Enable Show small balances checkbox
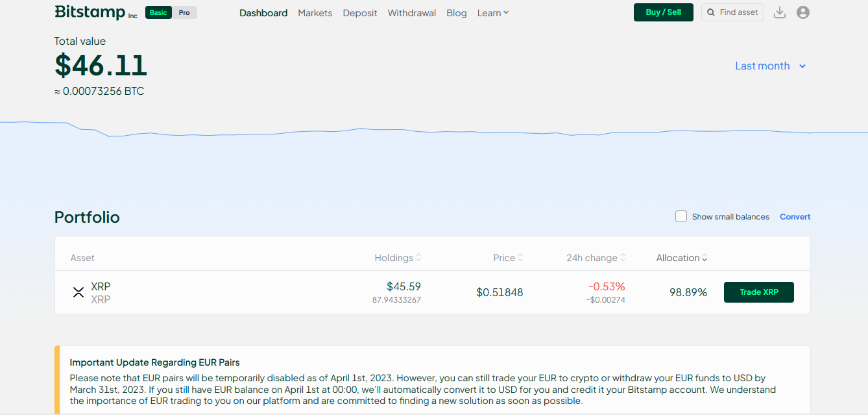This screenshot has width=868, height=415. pos(681,216)
